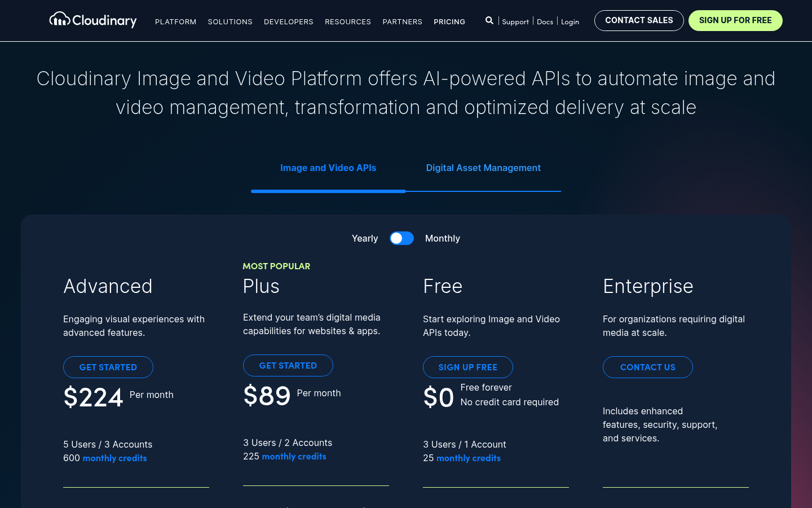Click the Enterprise plan heading

coord(648,286)
